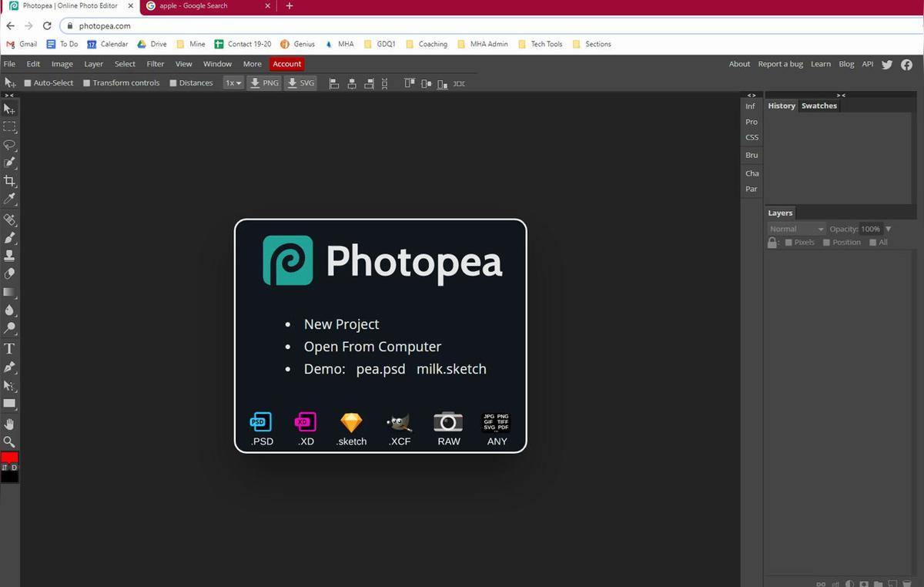
Task: Click New Project link
Action: click(x=341, y=324)
